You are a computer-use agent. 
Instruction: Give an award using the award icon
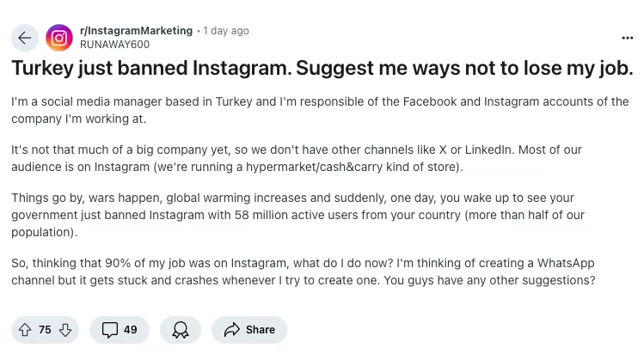(181, 330)
